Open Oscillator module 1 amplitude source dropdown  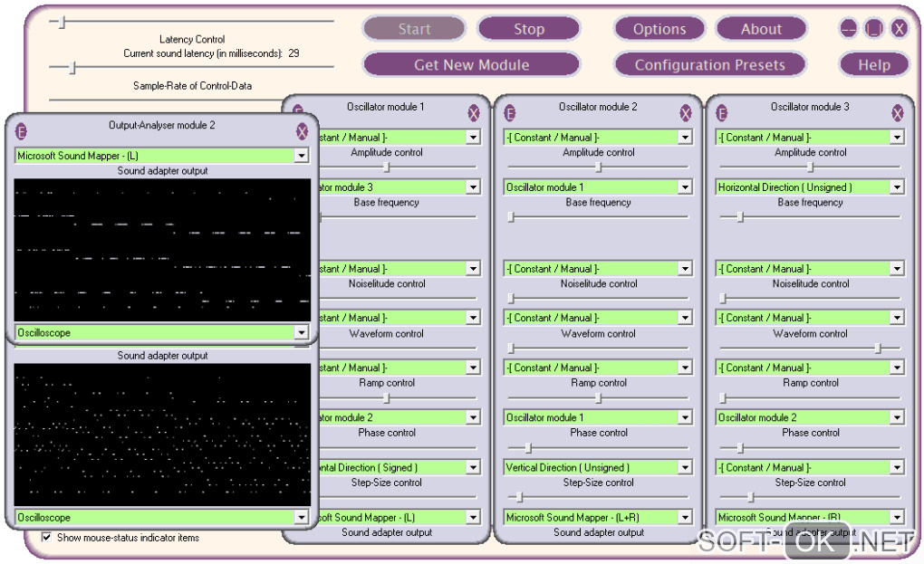(x=399, y=138)
